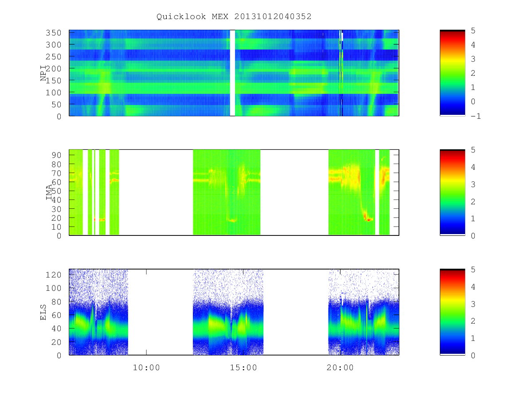
Task: Click the IMA spectrogram panel
Action: point(234,192)
